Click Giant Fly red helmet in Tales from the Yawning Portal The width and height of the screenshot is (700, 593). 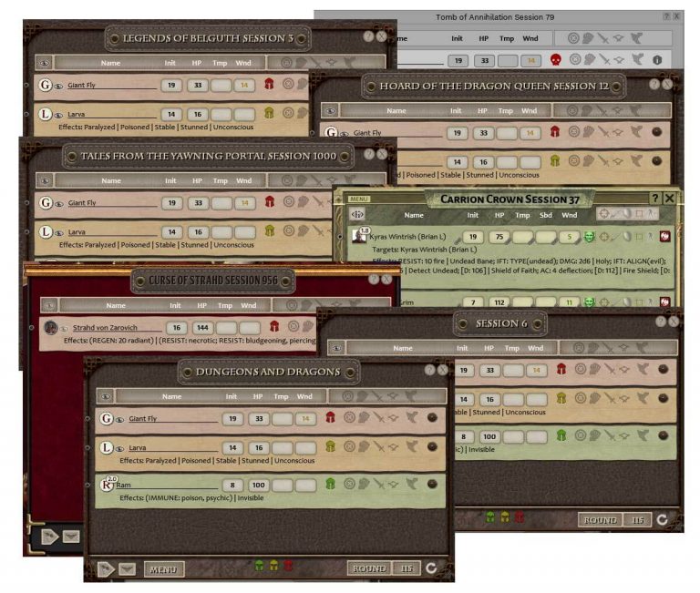point(270,201)
